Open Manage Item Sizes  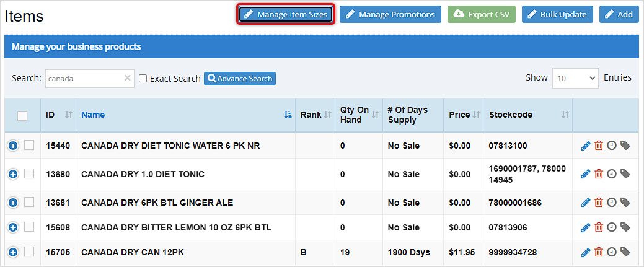pyautogui.click(x=286, y=14)
